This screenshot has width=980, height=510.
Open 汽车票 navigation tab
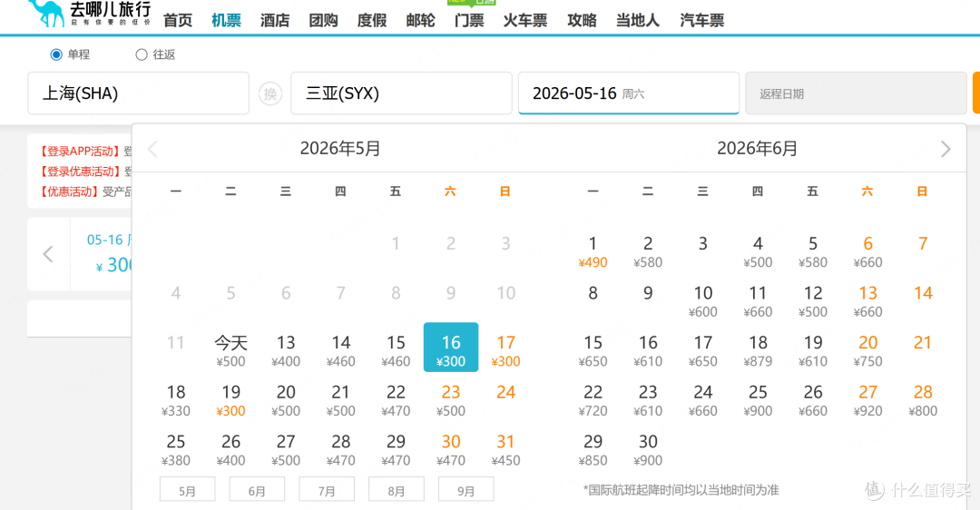click(x=701, y=21)
